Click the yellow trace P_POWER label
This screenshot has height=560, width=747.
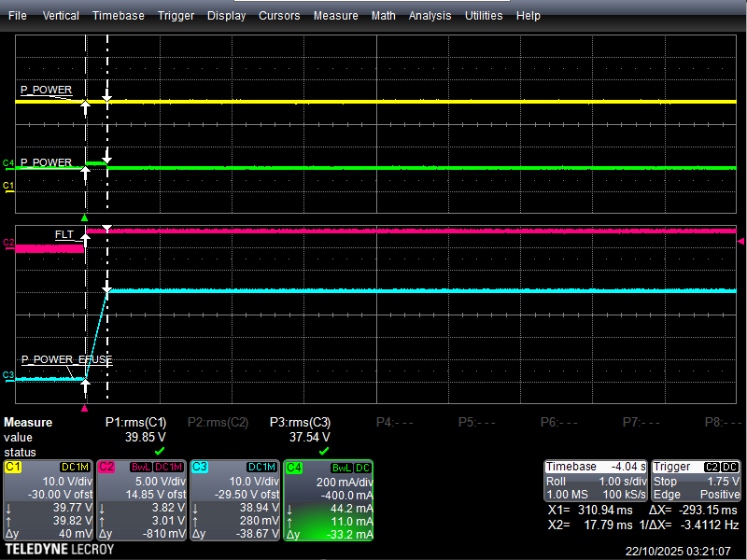pyautogui.click(x=46, y=90)
